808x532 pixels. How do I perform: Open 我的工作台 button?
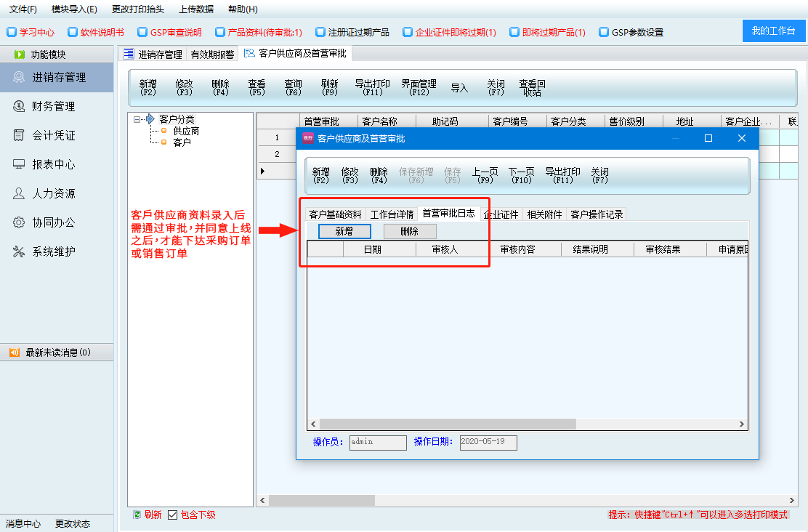coord(773,31)
